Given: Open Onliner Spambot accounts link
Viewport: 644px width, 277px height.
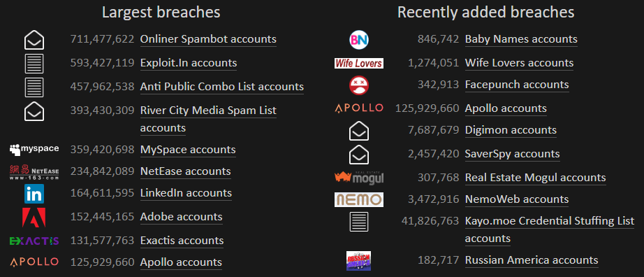Looking at the screenshot, I should point(208,39).
